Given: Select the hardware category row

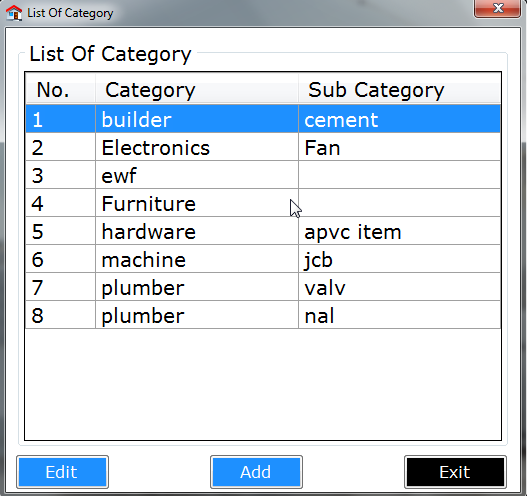Looking at the screenshot, I should pos(263,231).
